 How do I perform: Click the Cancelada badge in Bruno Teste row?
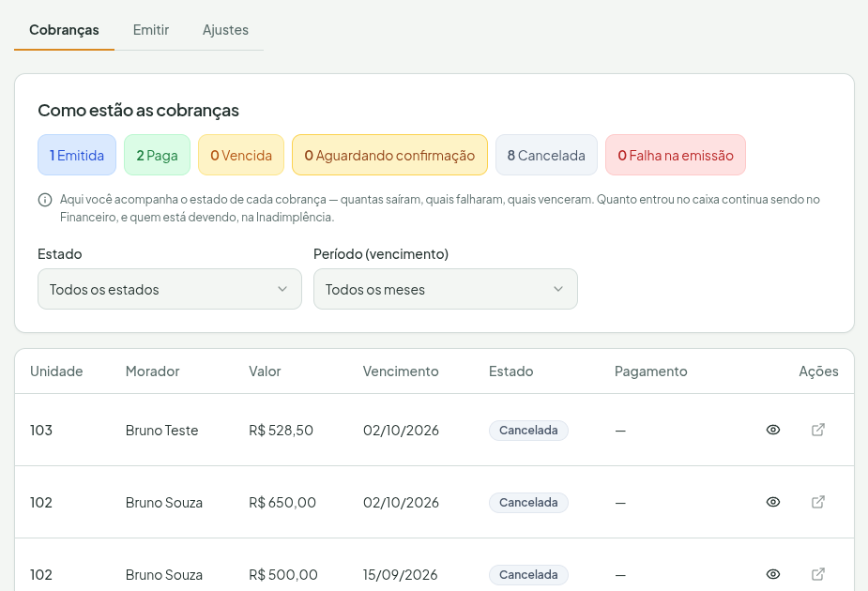point(528,430)
